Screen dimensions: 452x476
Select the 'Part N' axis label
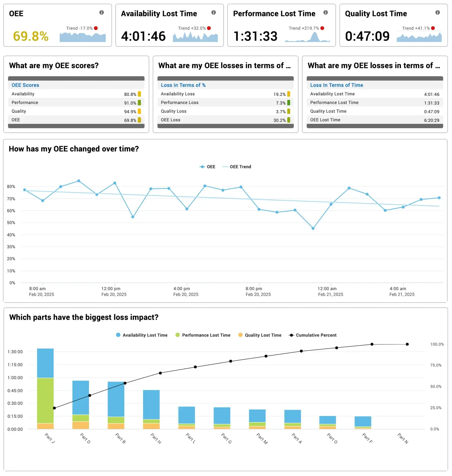pos(403,438)
